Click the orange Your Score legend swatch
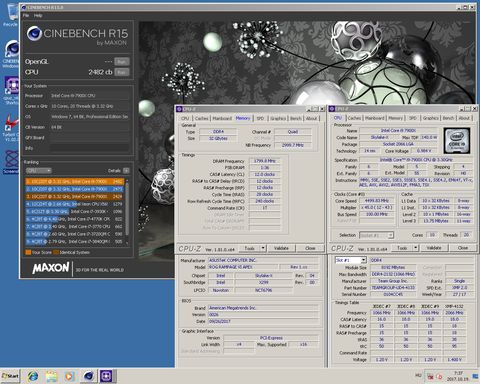This screenshot has width=480, height=384. [28, 252]
